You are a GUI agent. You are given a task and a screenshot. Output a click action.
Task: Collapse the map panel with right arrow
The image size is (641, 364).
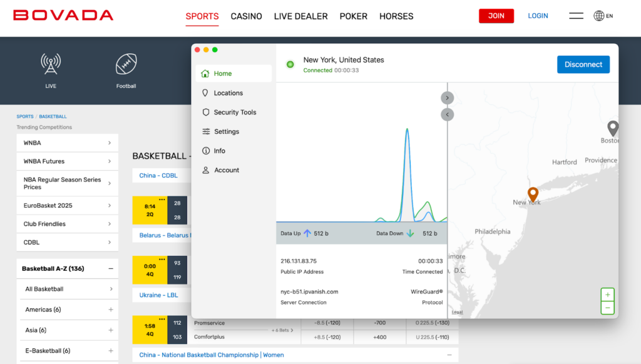pos(447,98)
